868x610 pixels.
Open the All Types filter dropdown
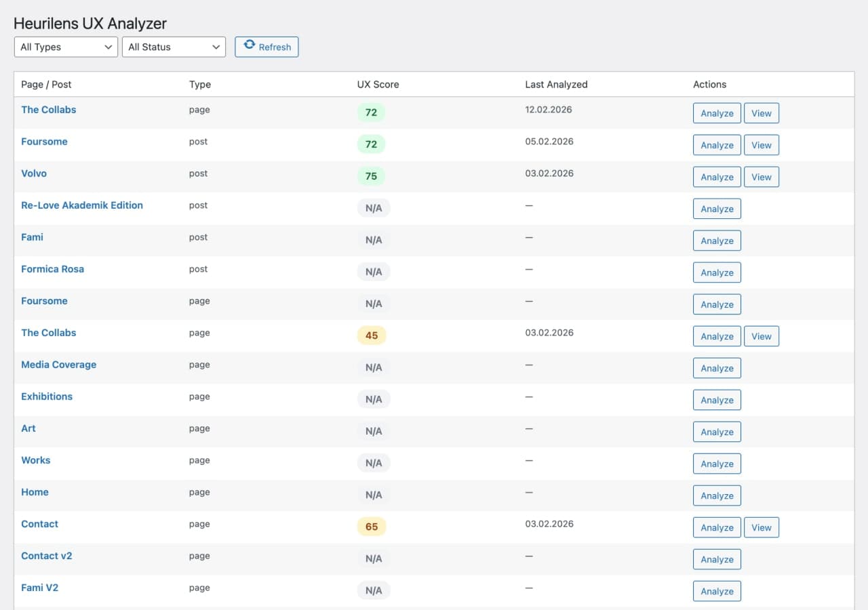65,47
